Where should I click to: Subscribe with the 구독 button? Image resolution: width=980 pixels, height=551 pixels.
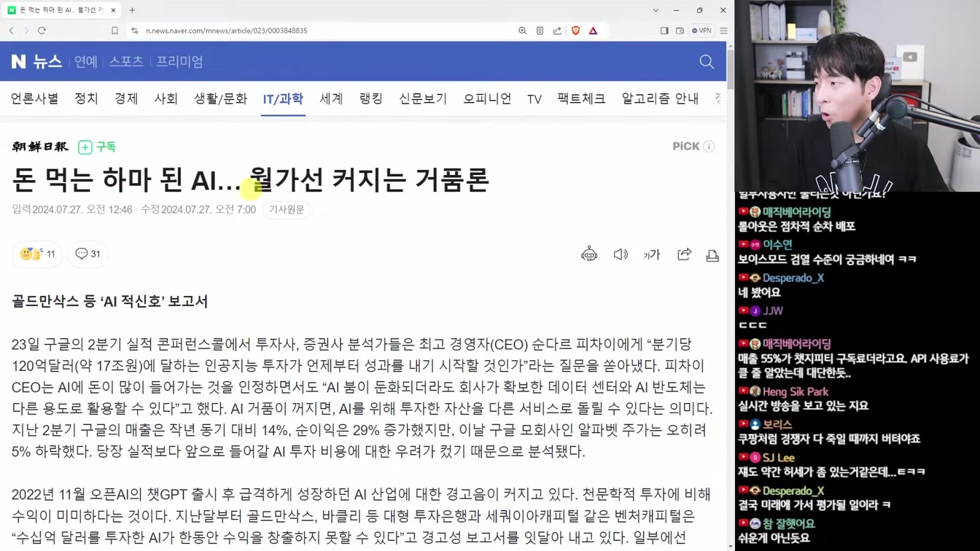point(97,146)
